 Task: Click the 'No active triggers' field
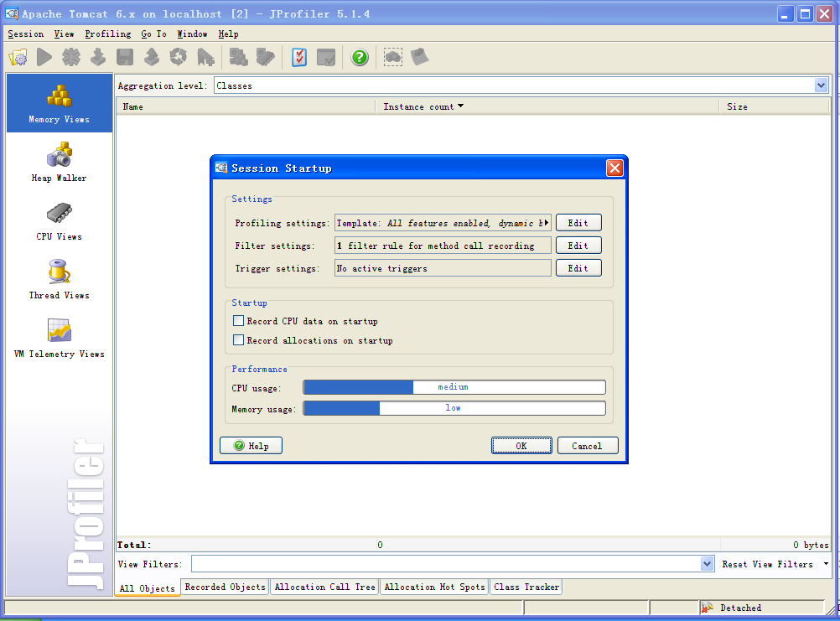[x=443, y=267]
